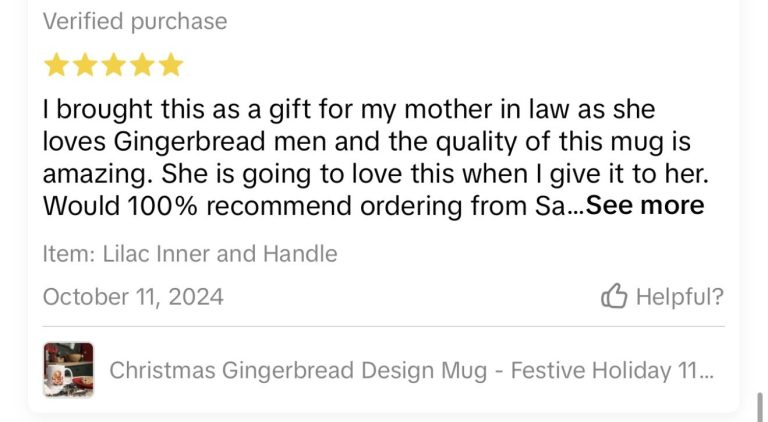Image resolution: width=768 pixels, height=422 pixels.
Task: Select the fifth yellow rating star
Action: pyautogui.click(x=171, y=65)
